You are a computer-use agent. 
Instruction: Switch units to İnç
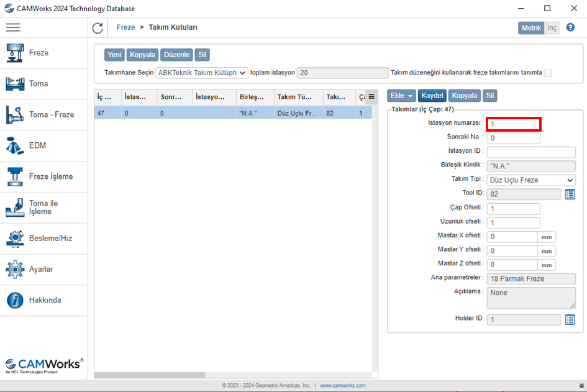(552, 28)
